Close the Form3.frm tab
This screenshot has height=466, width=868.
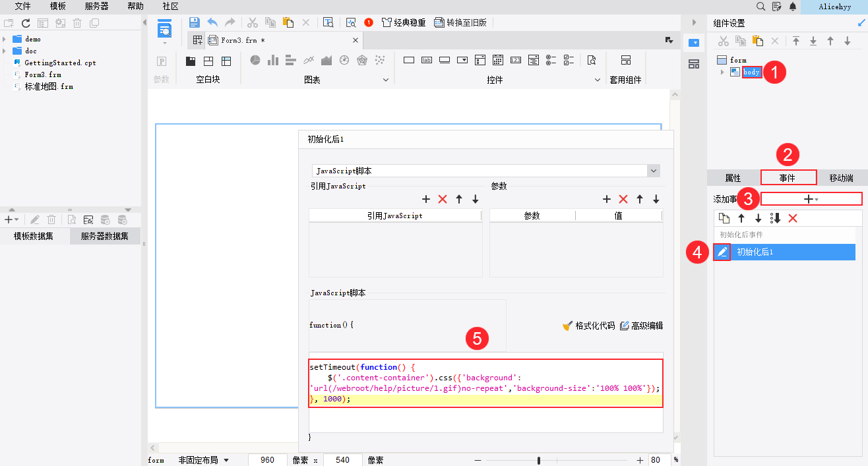356,40
